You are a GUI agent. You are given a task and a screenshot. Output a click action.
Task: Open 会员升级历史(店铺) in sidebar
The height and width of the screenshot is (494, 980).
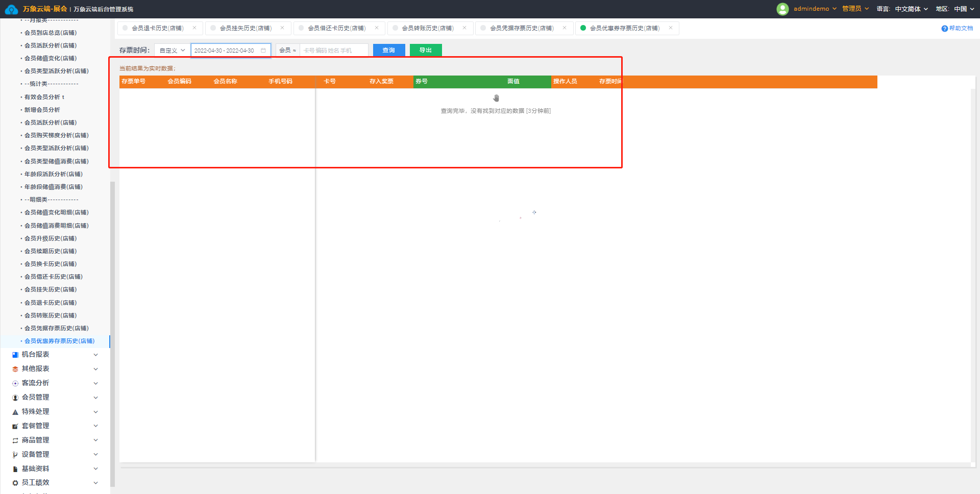click(x=51, y=238)
